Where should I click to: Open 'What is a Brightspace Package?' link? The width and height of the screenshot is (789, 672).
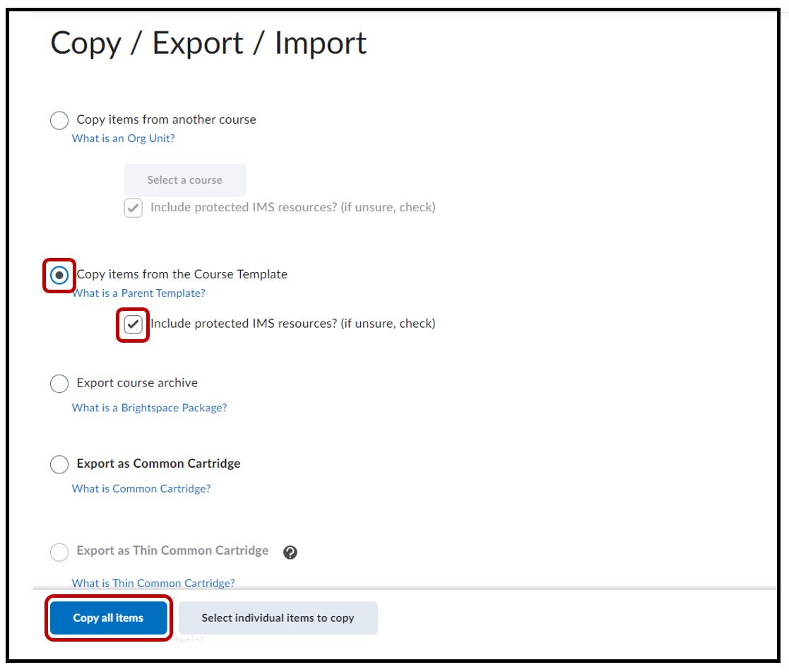[149, 408]
